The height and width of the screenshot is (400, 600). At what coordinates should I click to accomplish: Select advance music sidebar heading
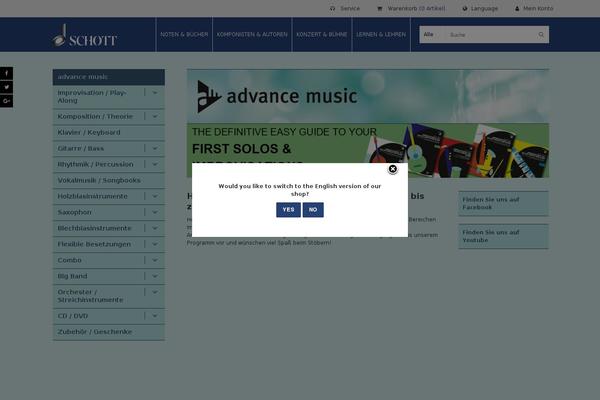point(109,77)
